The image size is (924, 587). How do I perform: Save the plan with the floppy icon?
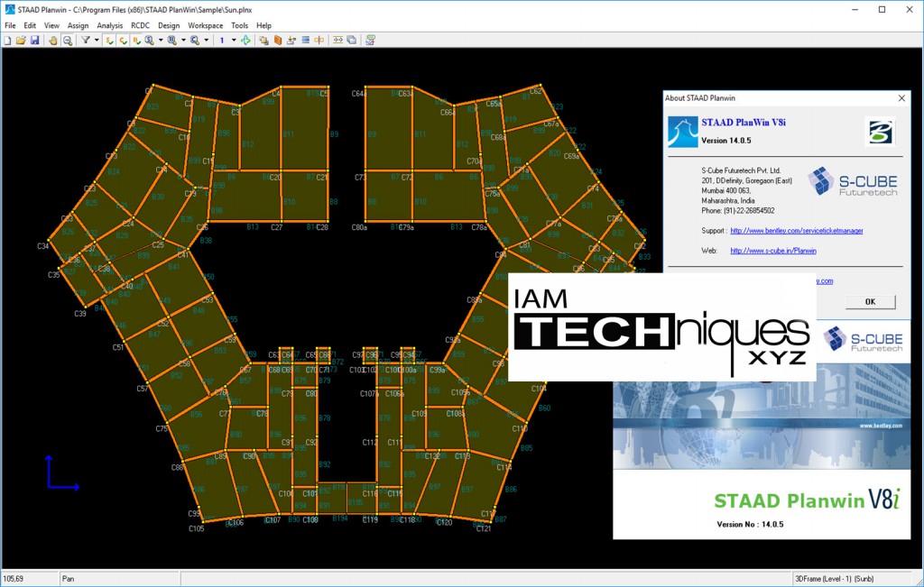pos(35,40)
